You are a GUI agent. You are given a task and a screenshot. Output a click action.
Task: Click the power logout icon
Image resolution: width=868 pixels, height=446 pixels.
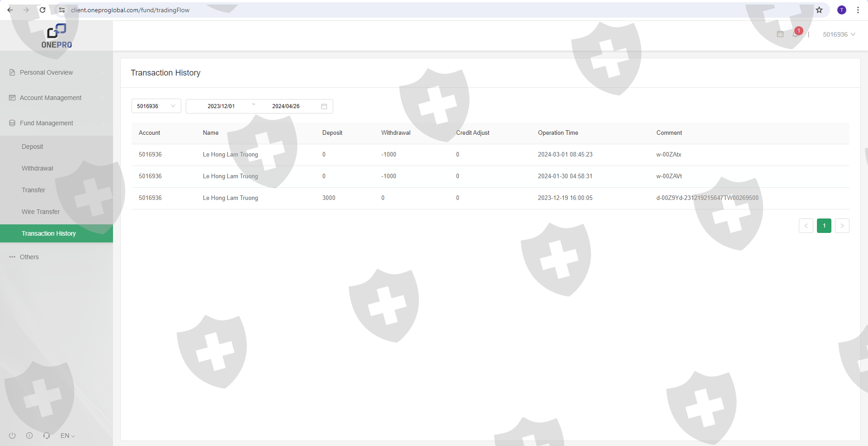[12, 436]
